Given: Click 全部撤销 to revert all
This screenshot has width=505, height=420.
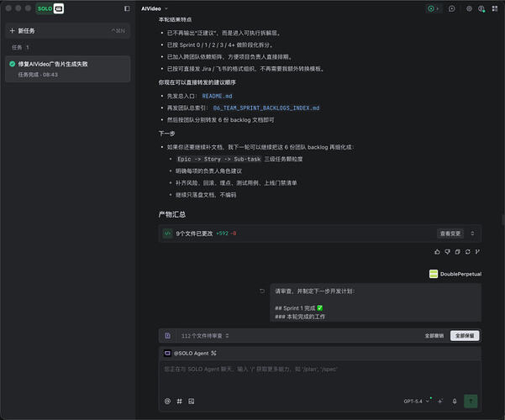Looking at the screenshot, I should pos(434,336).
